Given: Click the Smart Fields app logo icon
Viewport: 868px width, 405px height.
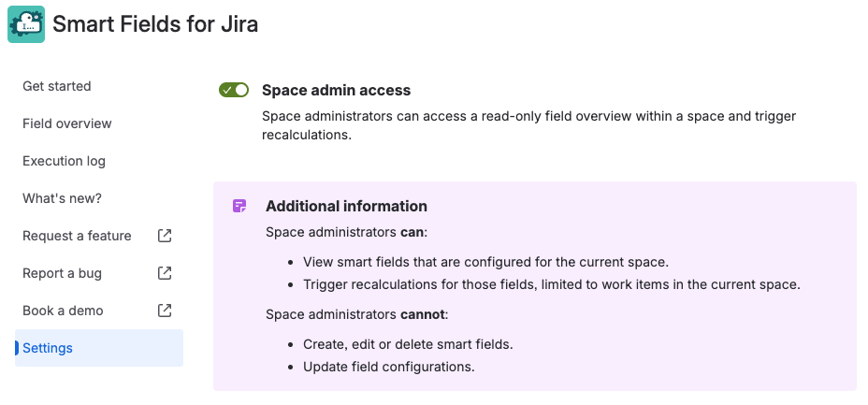Looking at the screenshot, I should [x=26, y=24].
